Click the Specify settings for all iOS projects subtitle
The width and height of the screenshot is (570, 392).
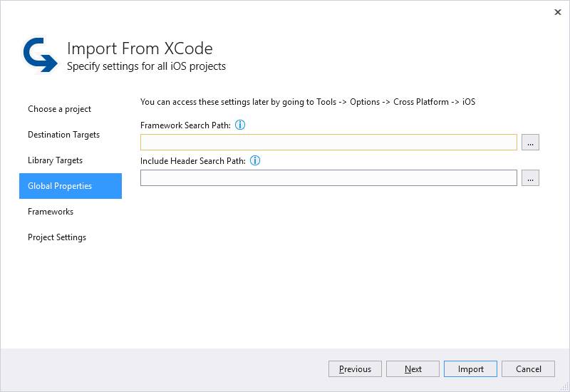coord(146,66)
